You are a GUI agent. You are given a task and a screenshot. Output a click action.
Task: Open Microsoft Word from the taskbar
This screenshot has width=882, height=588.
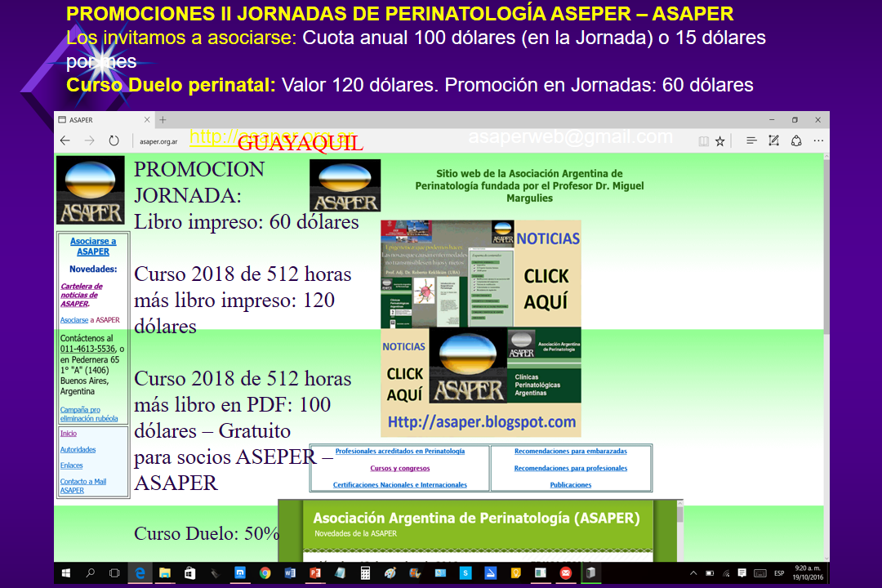coord(290,573)
